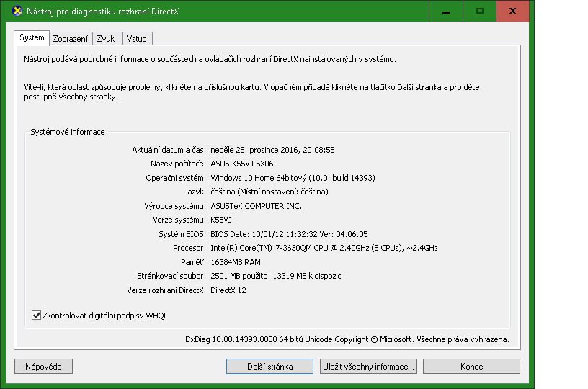Viewport: 588px width, 389px height.
Task: Click the DirectX 12 version value
Action: pos(228,290)
